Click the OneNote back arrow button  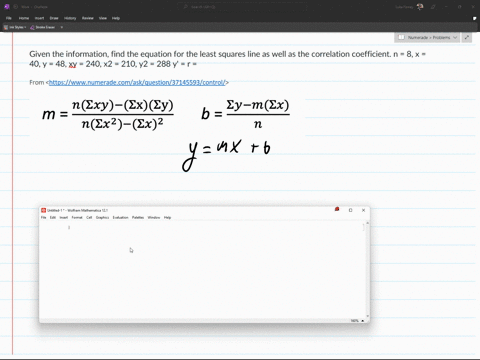[15, 7]
